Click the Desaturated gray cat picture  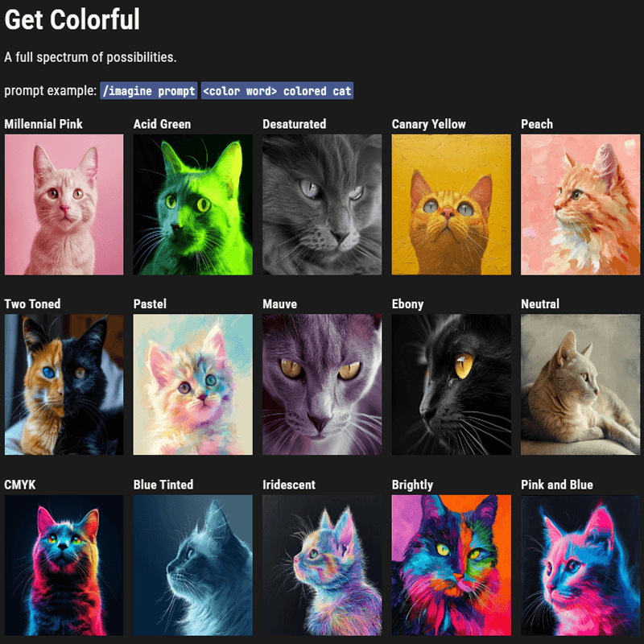tap(322, 204)
